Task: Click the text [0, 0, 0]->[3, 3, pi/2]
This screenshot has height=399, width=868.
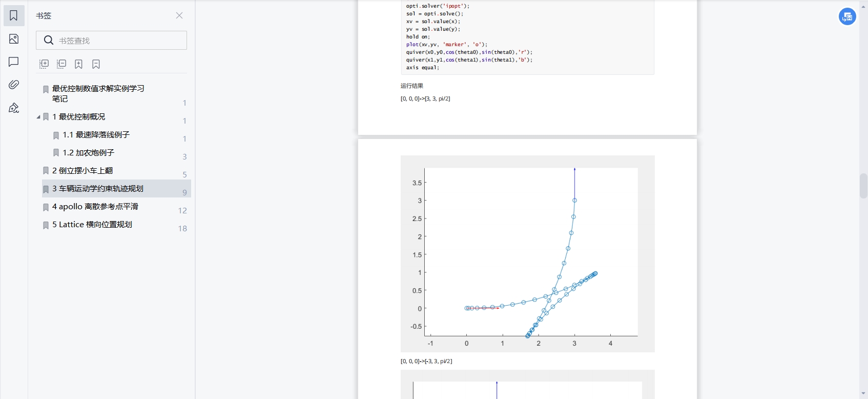Action: [x=425, y=98]
